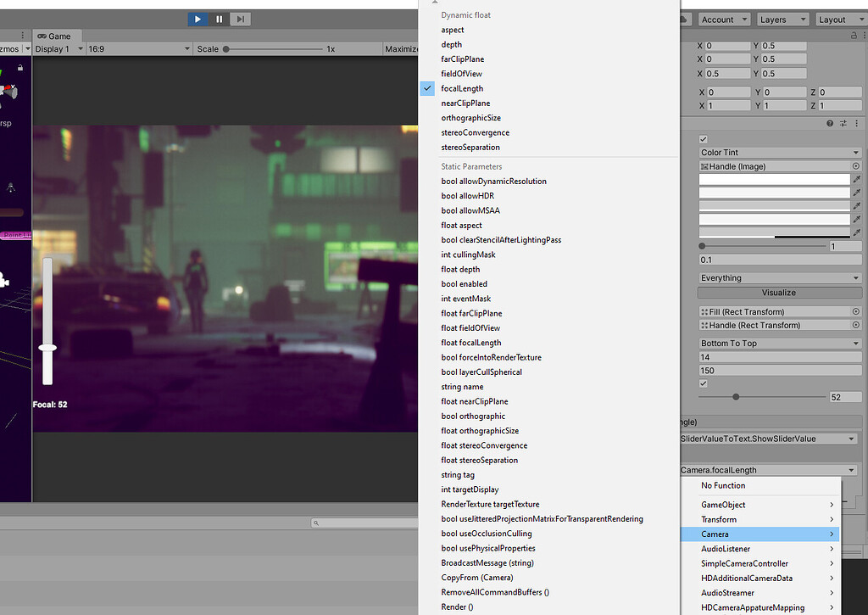Click the cloud services icon
Screen dimensions: 868x615
[x=684, y=20]
